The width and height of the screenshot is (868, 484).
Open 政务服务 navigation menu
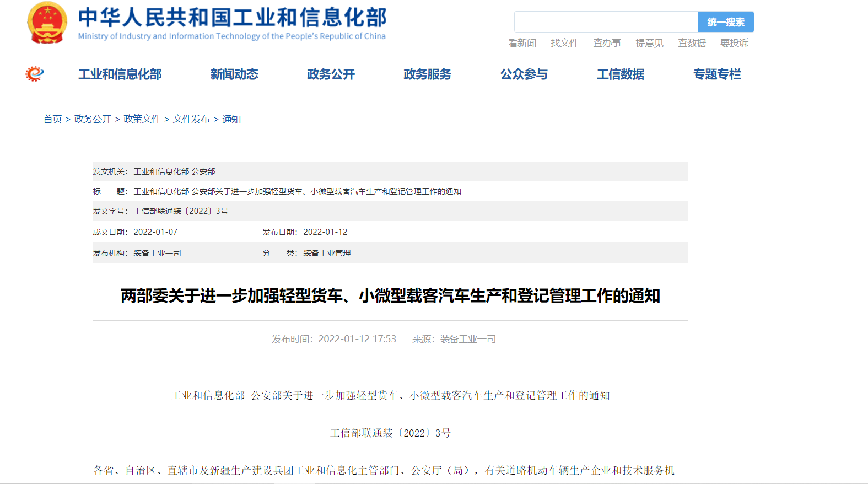tap(427, 74)
